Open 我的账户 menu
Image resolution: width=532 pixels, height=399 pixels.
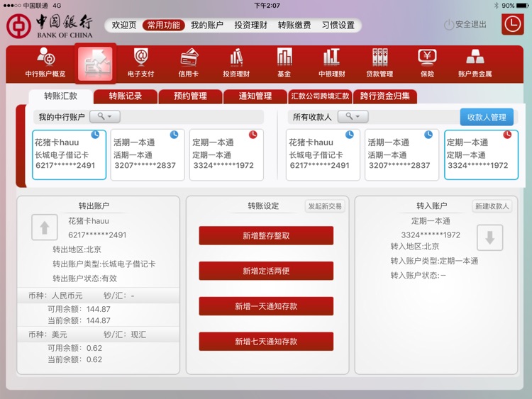tap(207, 25)
